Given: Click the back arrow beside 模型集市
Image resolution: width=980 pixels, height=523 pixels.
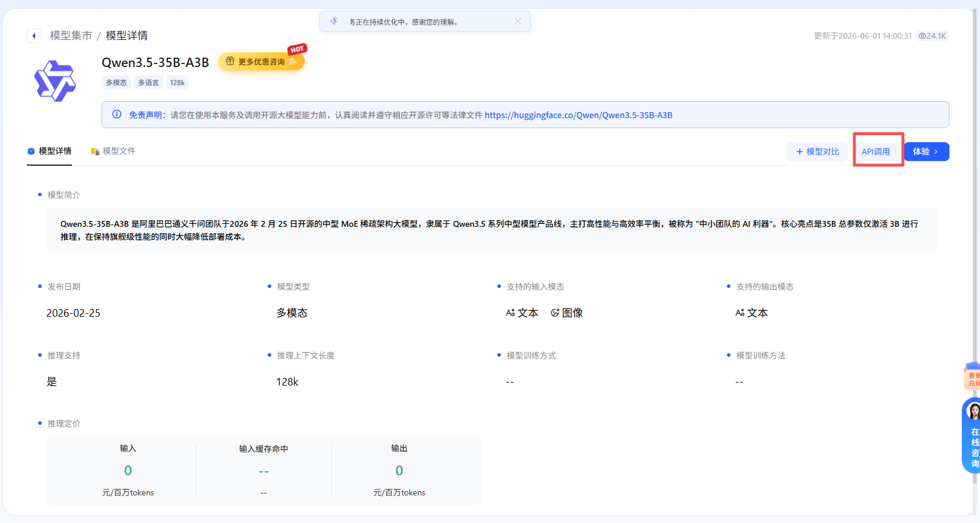Looking at the screenshot, I should 34,36.
